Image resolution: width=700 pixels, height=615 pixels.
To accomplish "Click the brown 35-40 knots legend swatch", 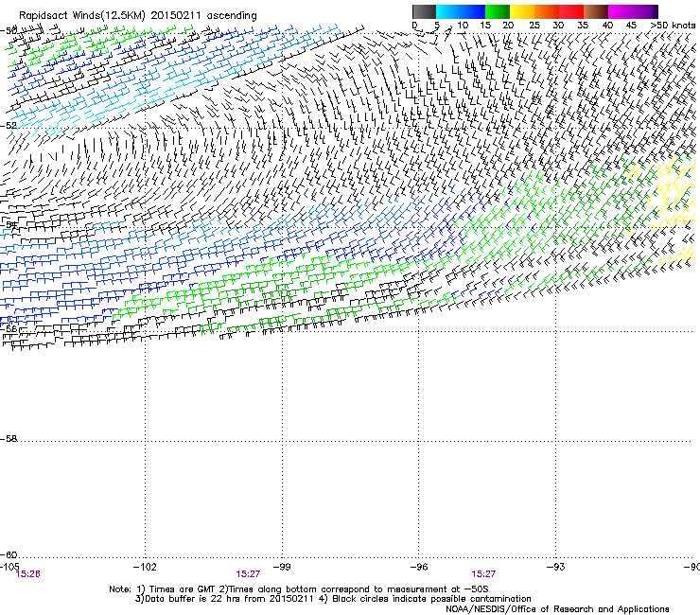I will pos(596,11).
